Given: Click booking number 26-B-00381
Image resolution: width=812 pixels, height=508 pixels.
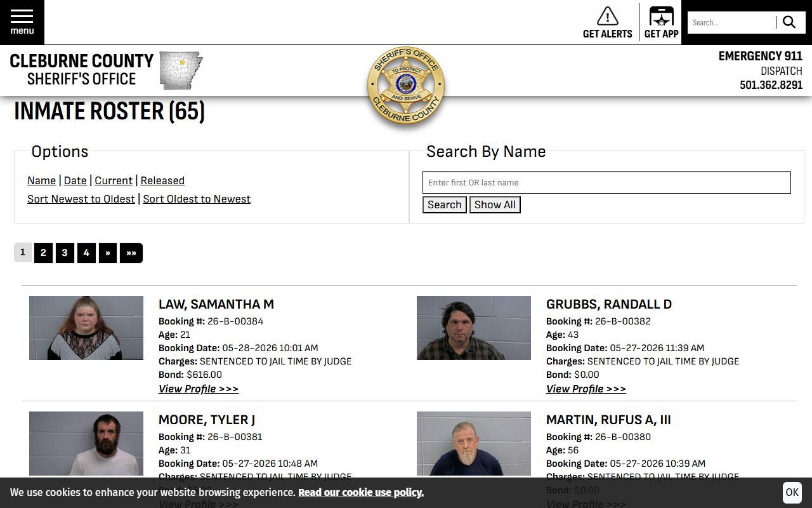Looking at the screenshot, I should [x=235, y=437].
